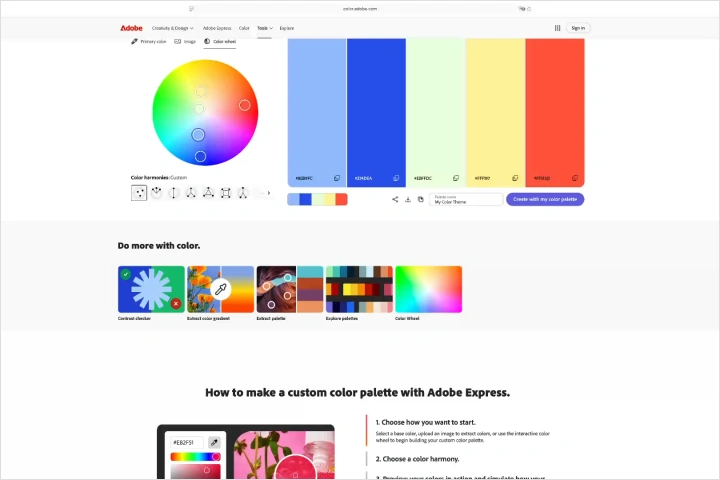Select the fan-shaped analogous harmony icon
This screenshot has height=480, width=720.
coord(157,193)
